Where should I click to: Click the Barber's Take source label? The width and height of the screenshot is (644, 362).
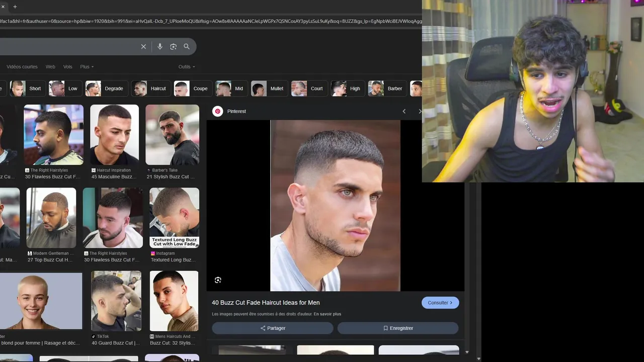[x=165, y=170]
